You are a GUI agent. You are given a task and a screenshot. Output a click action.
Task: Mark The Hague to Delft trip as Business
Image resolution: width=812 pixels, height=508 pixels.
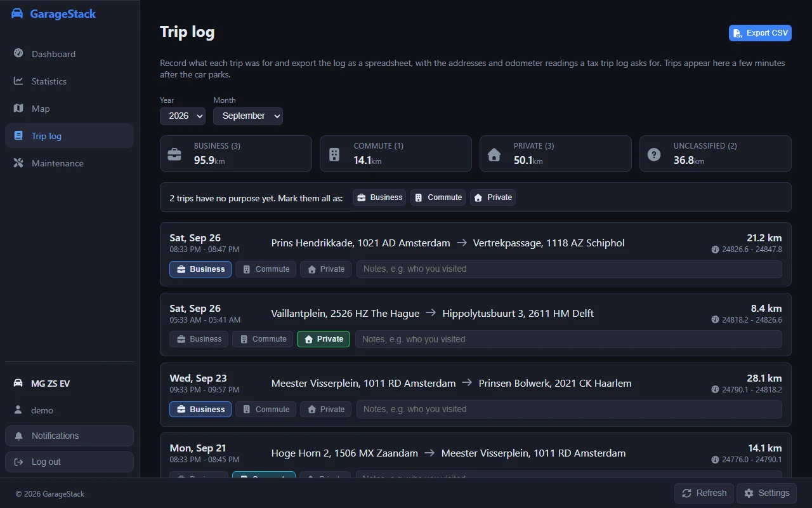coord(199,339)
